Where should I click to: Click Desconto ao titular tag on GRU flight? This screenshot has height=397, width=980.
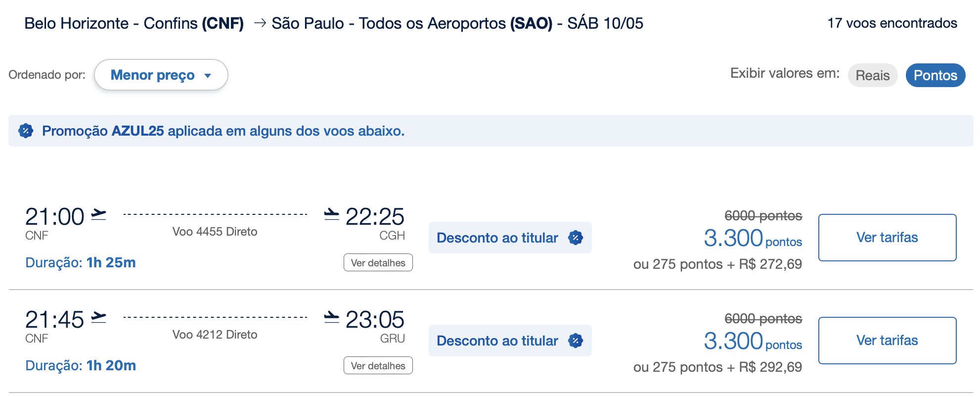pyautogui.click(x=510, y=341)
